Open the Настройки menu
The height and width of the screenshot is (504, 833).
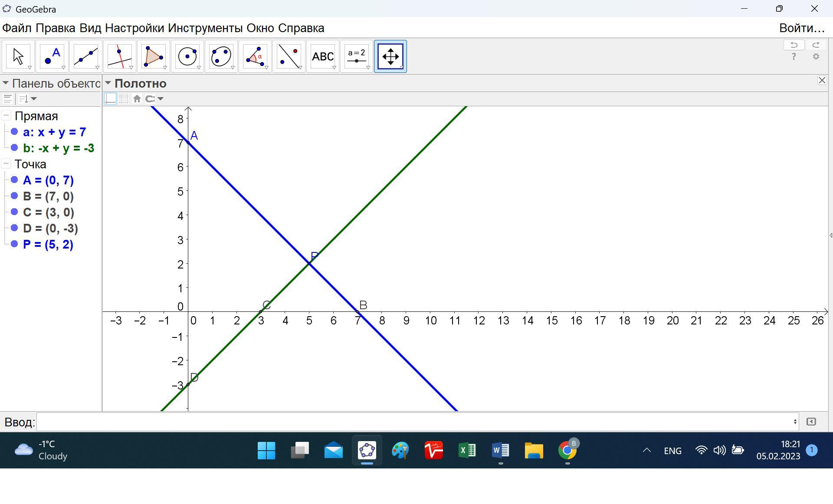[x=134, y=28]
